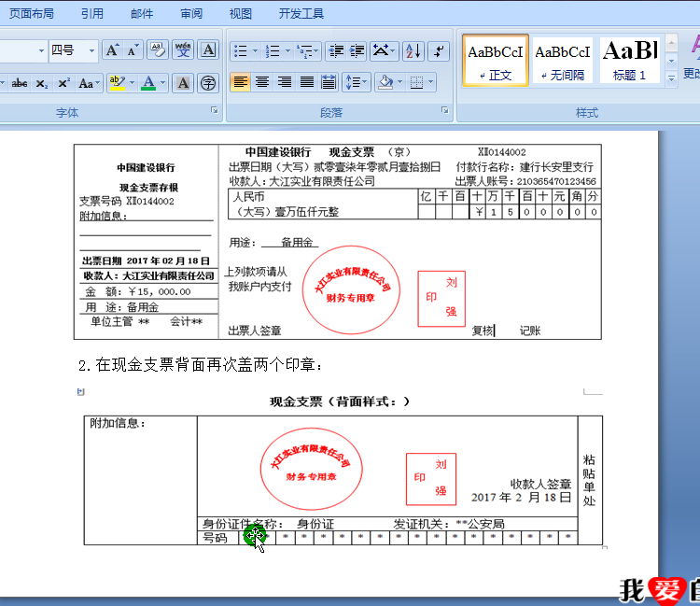Image resolution: width=700 pixels, height=606 pixels.
Task: Click the Decrease Indent icon
Action: pyautogui.click(x=336, y=51)
